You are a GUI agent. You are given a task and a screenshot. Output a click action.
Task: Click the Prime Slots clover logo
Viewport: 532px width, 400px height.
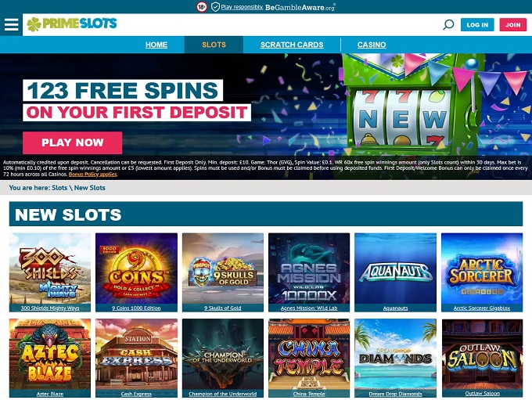(x=72, y=24)
